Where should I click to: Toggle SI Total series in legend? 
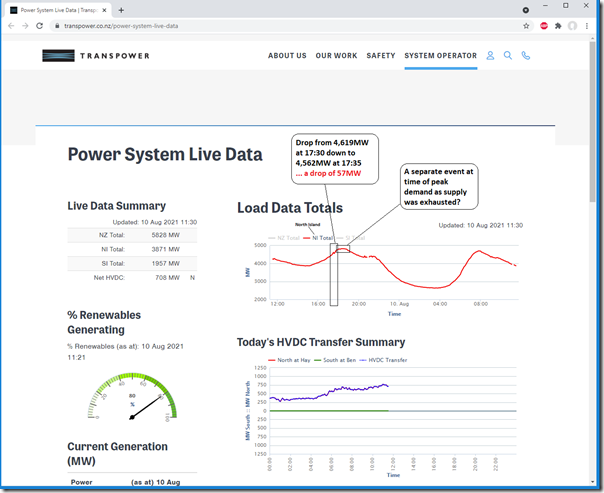tap(351, 238)
